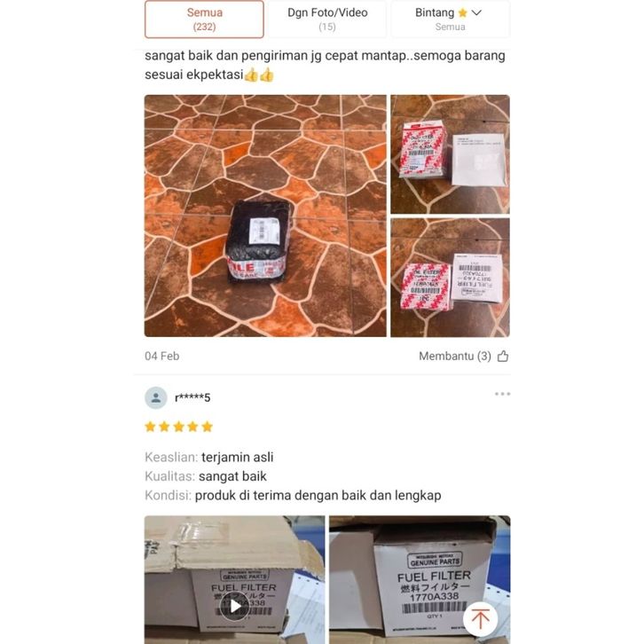
Task: Expand the Bintang star rating dropdown
Action: pyautogui.click(x=450, y=20)
